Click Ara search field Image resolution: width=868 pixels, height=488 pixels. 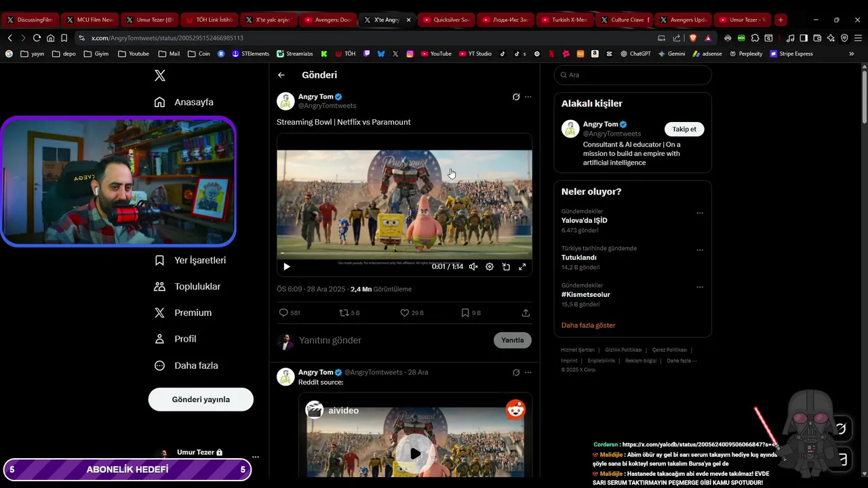(x=632, y=75)
